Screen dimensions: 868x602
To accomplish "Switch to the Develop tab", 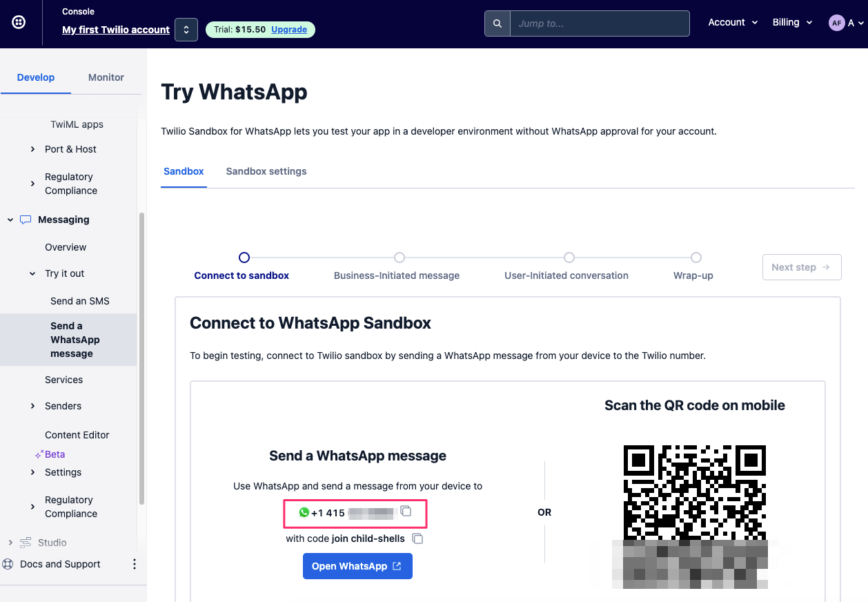I will click(36, 77).
